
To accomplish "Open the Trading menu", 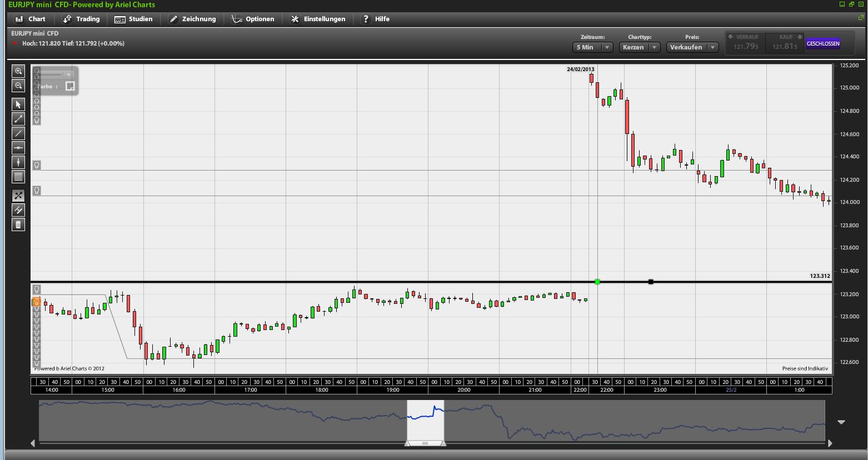I will click(x=81, y=19).
